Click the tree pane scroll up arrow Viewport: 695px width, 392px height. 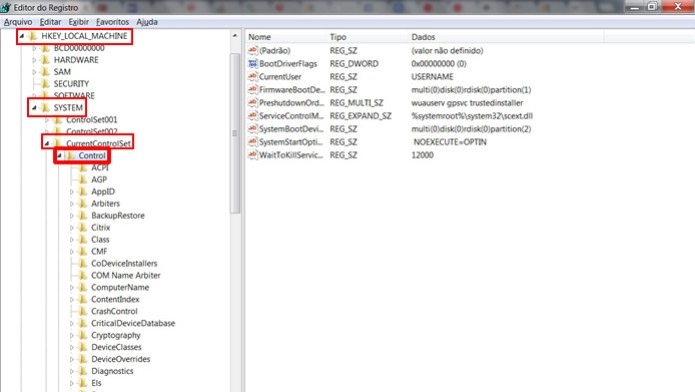[234, 36]
